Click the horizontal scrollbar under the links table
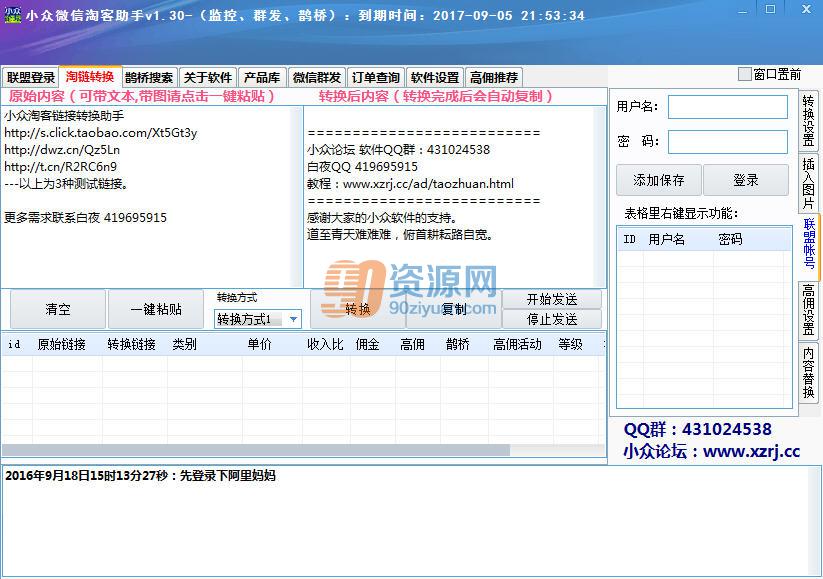Image resolution: width=823 pixels, height=579 pixels. pos(256,450)
